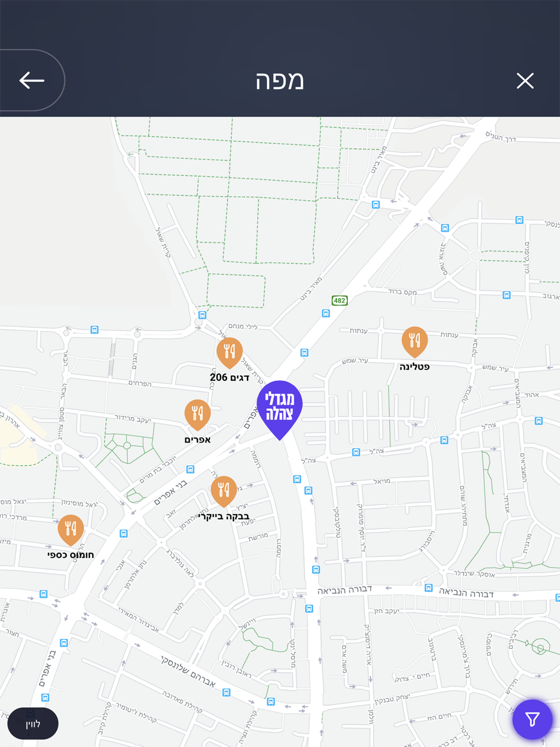
Task: Click the מפה header title
Action: click(x=279, y=81)
